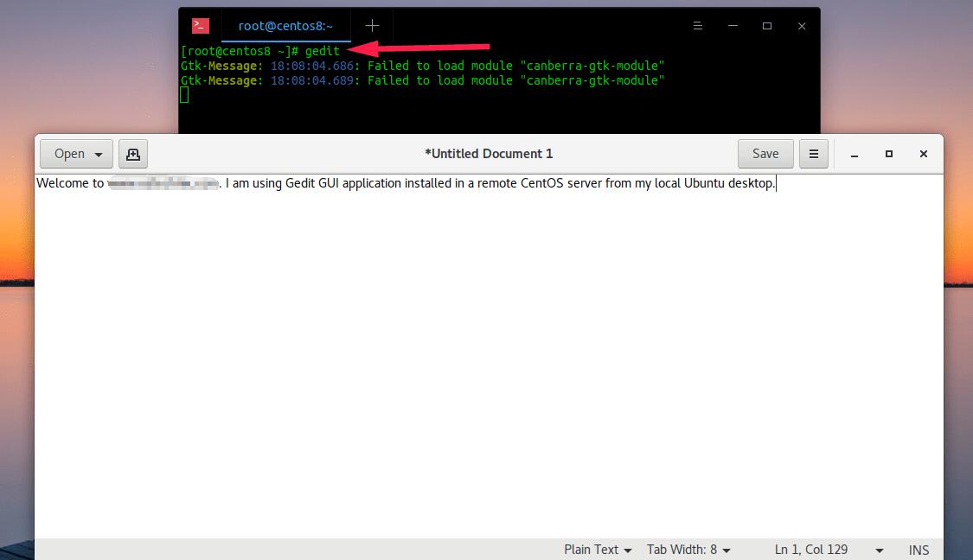Expand the Tab Width: 8 dropdown
The width and height of the screenshot is (973, 560).
(688, 550)
